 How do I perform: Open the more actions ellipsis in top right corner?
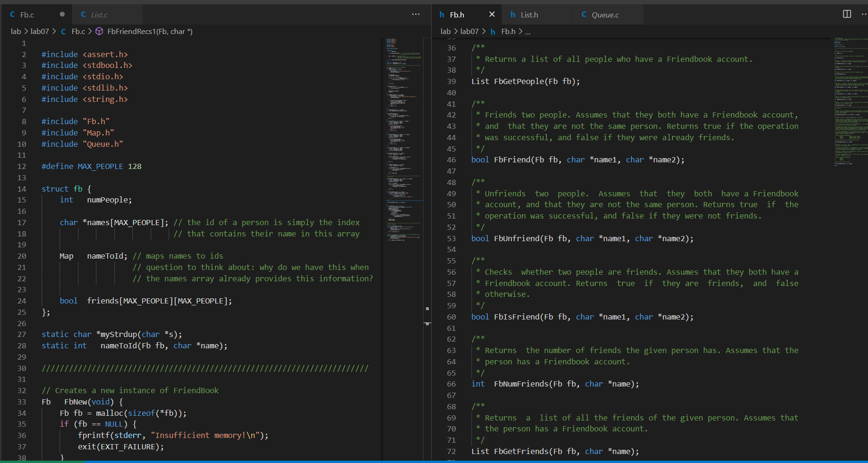coord(864,14)
